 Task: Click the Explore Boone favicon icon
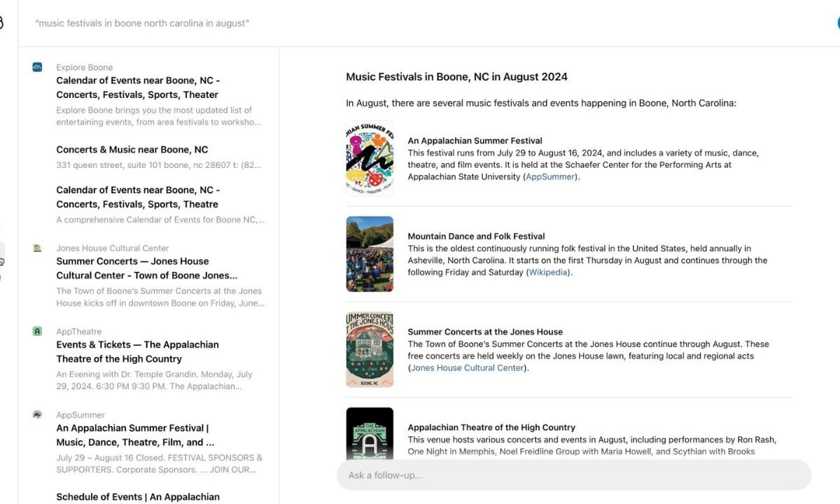tap(37, 67)
